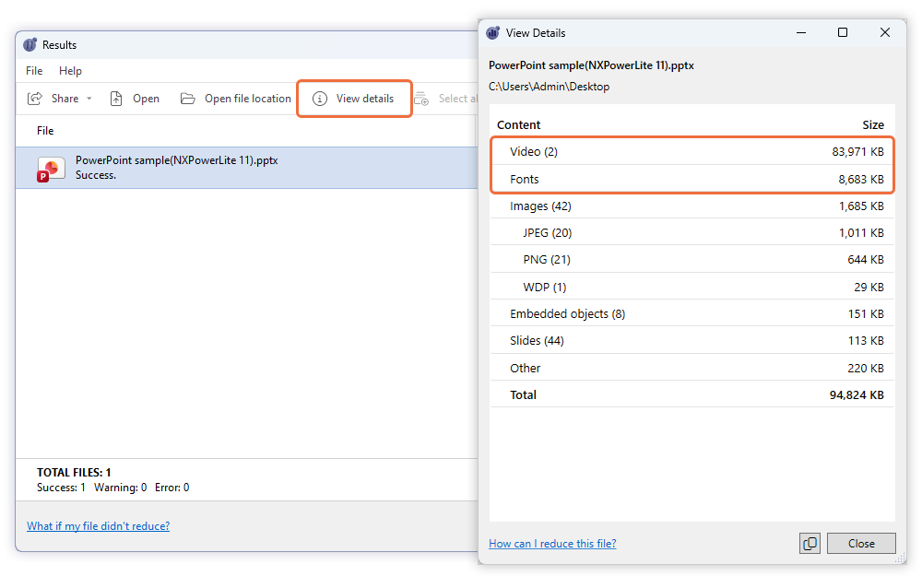Click the copy details icon button
The image size is (922, 588).
pos(810,544)
